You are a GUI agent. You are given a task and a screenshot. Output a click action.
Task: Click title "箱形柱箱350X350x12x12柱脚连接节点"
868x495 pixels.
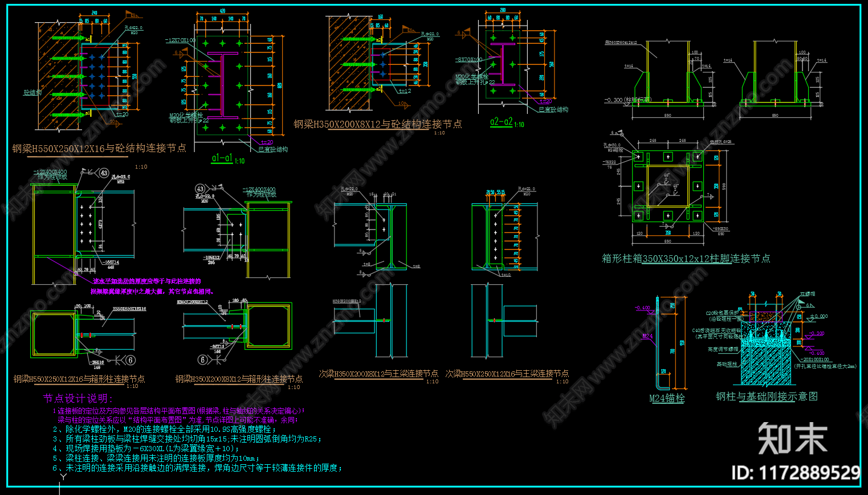[x=686, y=259]
